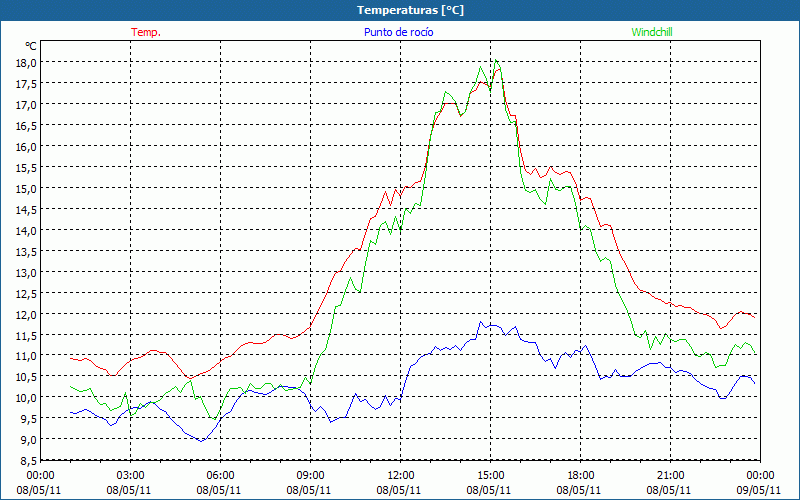
Task: Click the 12:00 time label on X axis
Action: coord(401,476)
